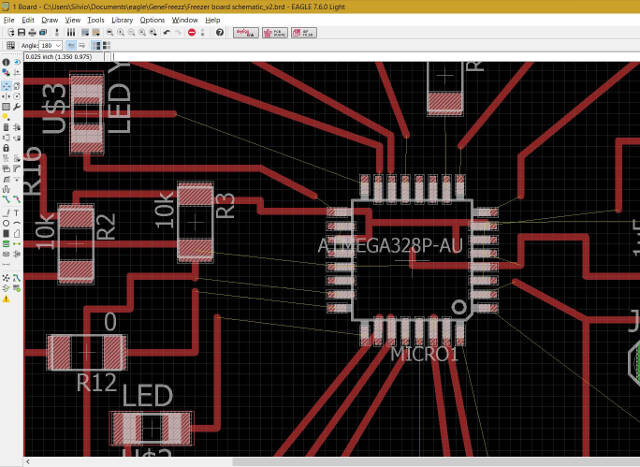The height and width of the screenshot is (467, 640).
Task: Switch to schematic editor icon
Action: tap(57, 33)
